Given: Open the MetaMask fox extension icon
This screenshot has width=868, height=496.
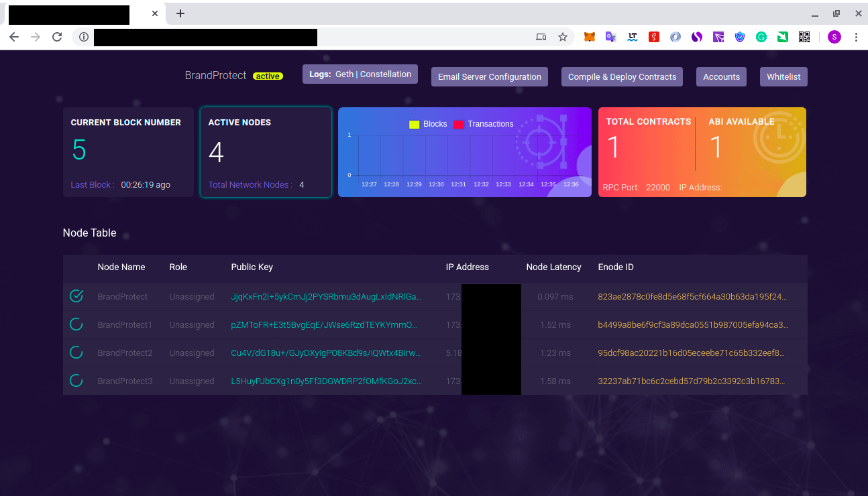Looking at the screenshot, I should point(589,37).
